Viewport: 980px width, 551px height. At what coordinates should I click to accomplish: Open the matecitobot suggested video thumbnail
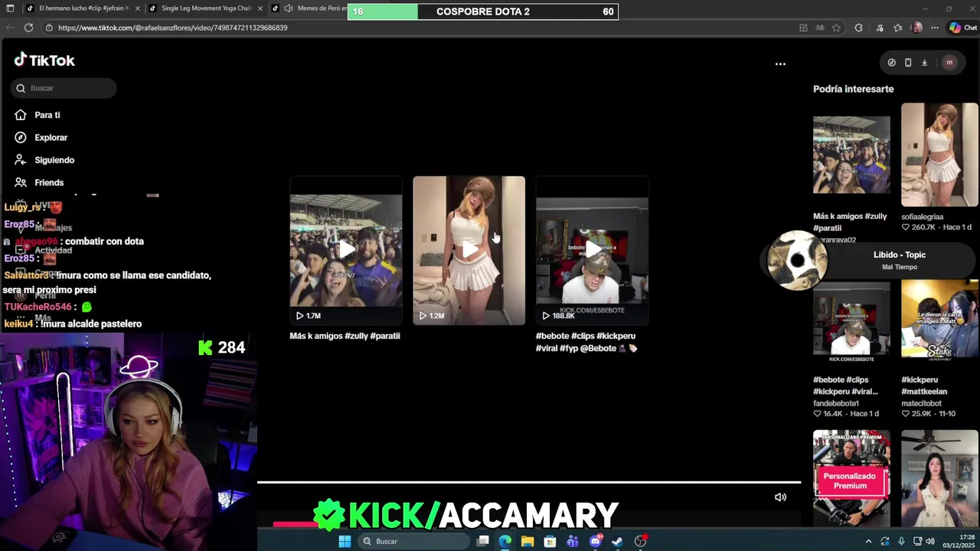(939, 318)
